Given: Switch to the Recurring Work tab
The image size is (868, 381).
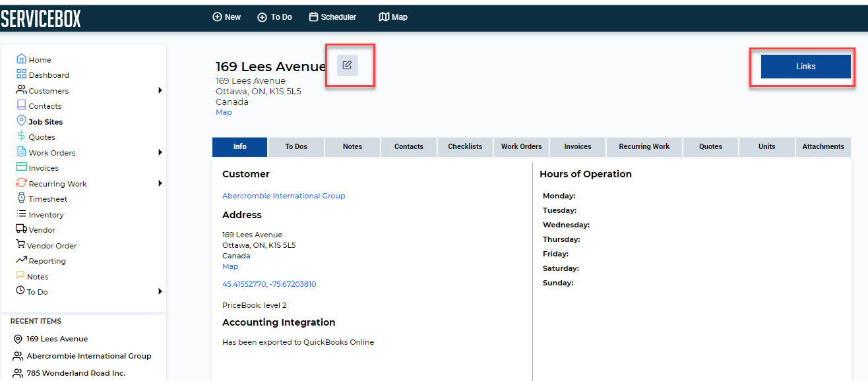Looking at the screenshot, I should [644, 147].
